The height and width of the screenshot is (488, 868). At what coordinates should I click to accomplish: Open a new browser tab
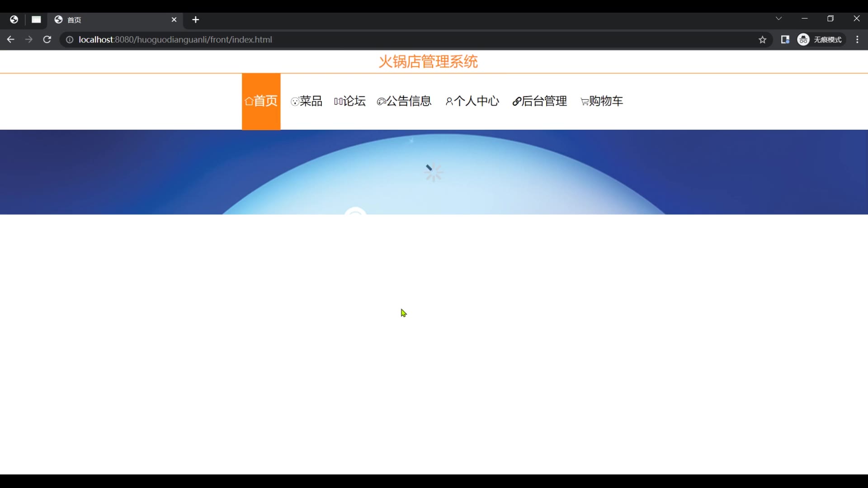(196, 20)
